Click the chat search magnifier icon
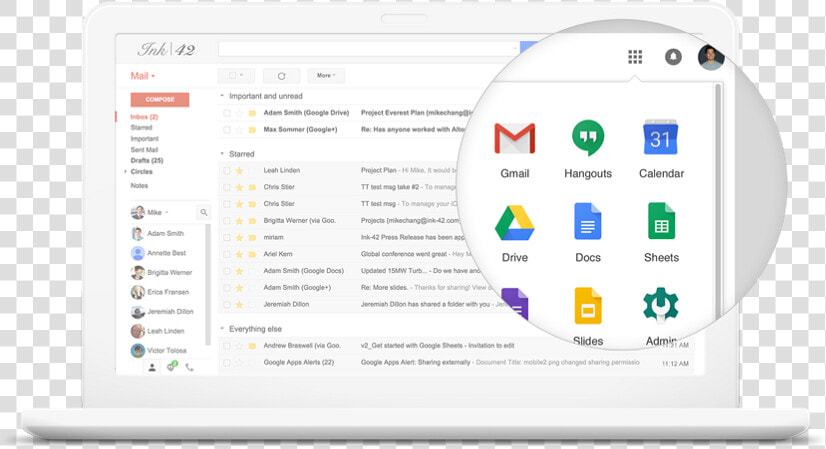 (203, 212)
